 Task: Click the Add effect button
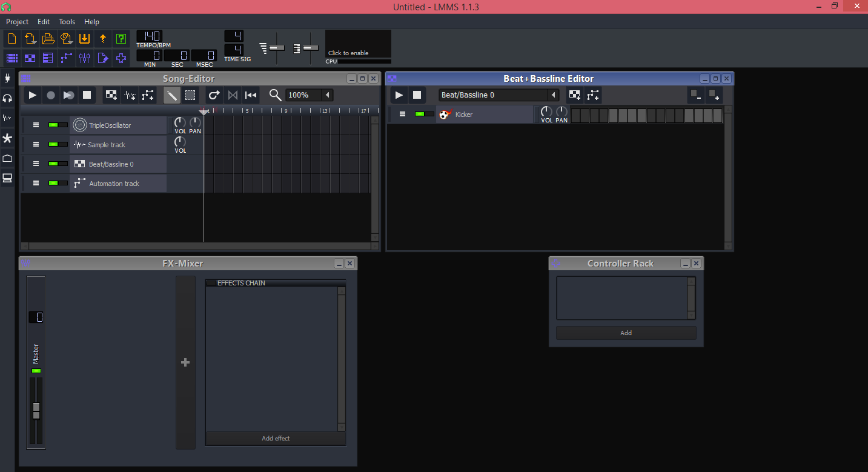point(276,438)
